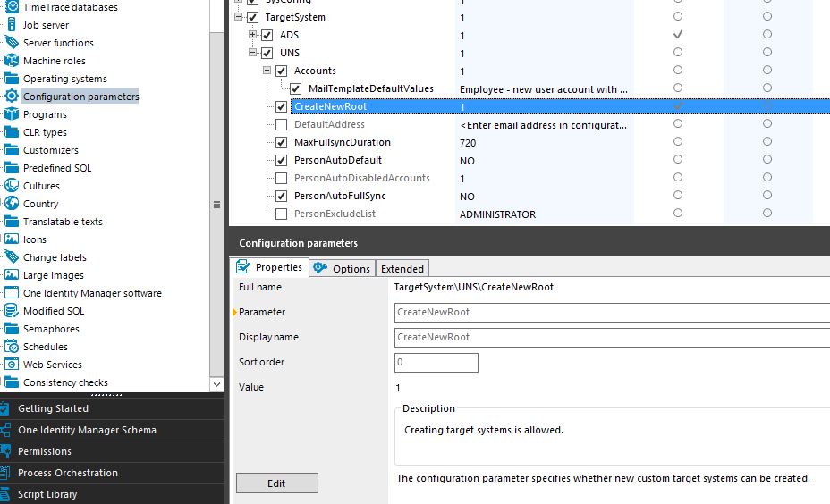Click the ADMINISTRATOR value cell
Image resolution: width=830 pixels, height=504 pixels.
coord(544,214)
